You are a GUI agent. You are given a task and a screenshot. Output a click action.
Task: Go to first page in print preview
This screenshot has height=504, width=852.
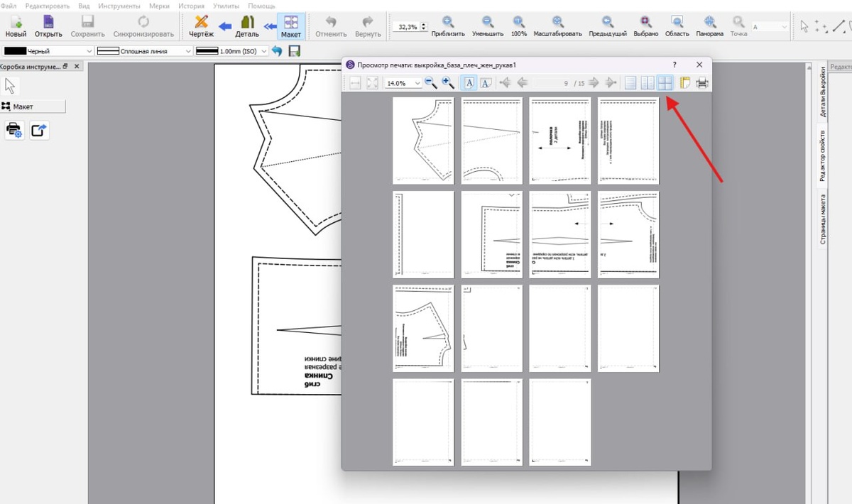(506, 83)
